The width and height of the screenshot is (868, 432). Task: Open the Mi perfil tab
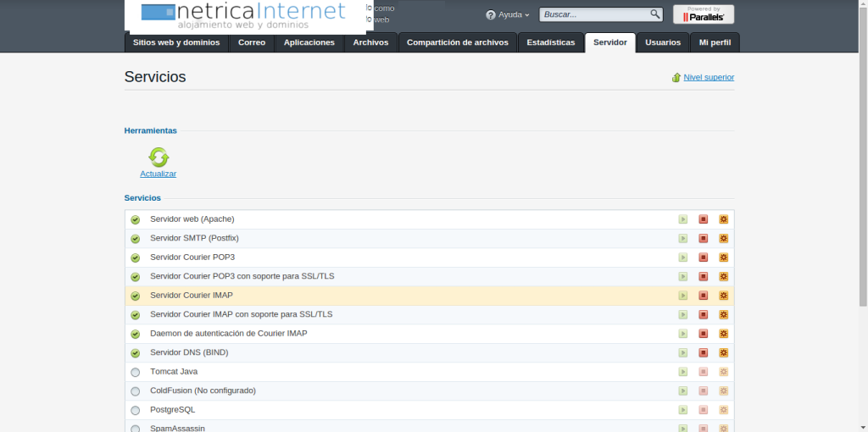pos(715,42)
